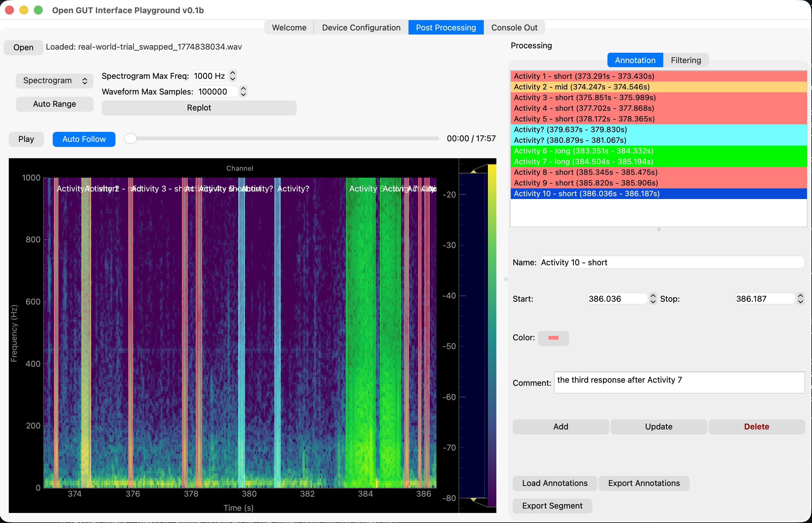Click the Update annotation button
This screenshot has width=812, height=523.
tap(658, 427)
